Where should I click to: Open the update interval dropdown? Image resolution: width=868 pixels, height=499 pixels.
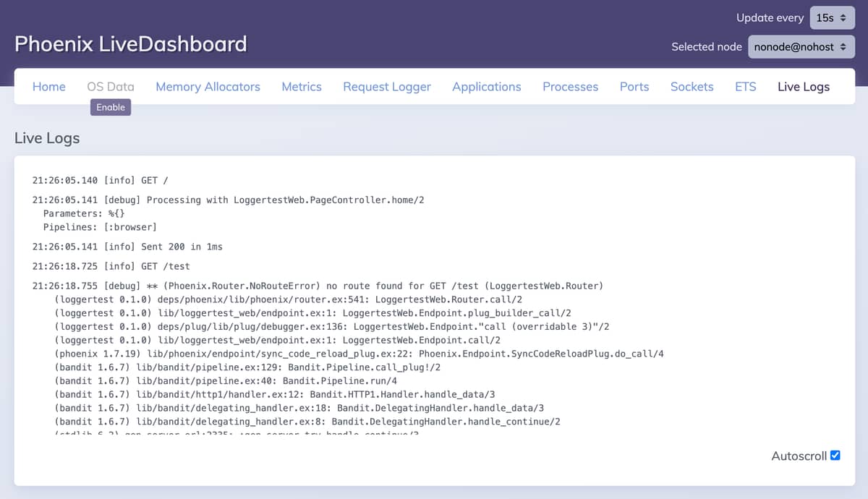point(832,17)
